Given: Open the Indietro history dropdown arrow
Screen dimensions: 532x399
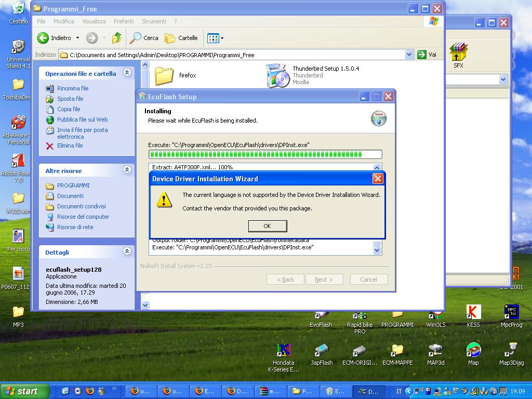Looking at the screenshot, I should pyautogui.click(x=78, y=37).
